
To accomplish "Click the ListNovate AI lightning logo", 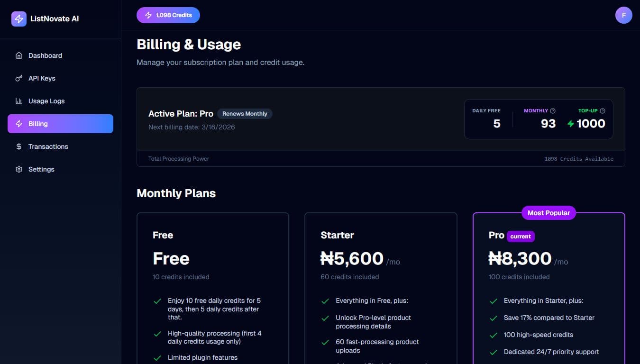I will 19,18.
